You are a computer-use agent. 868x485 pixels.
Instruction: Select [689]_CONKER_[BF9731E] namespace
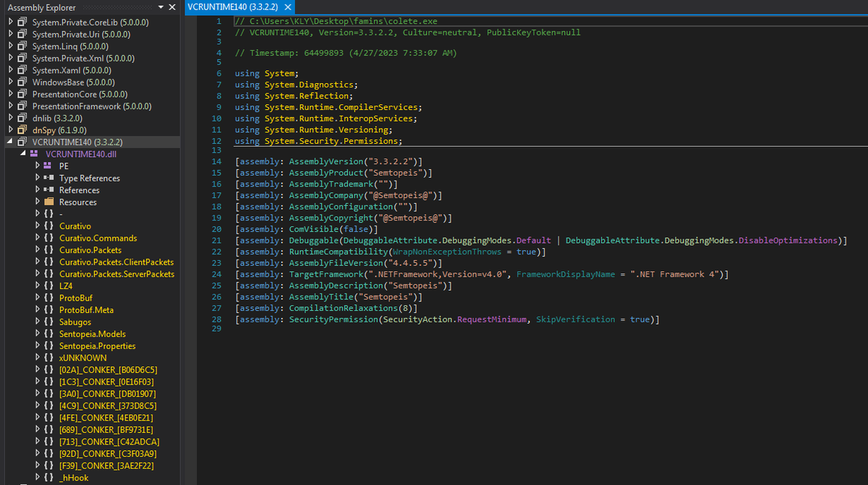[x=107, y=429]
